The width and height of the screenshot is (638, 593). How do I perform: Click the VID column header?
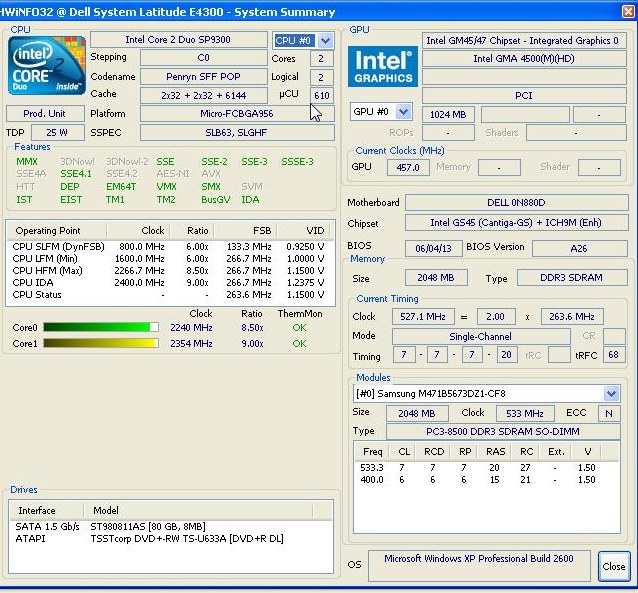(305, 230)
